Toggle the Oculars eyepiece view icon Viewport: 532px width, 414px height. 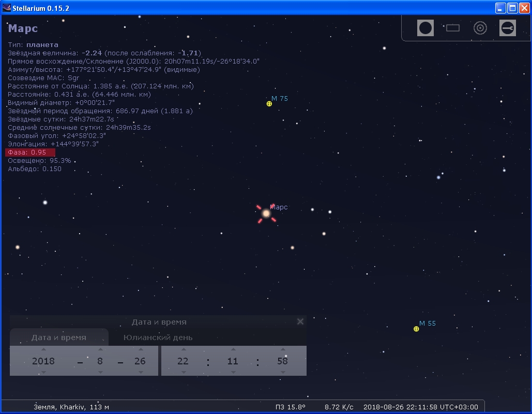tap(425, 28)
